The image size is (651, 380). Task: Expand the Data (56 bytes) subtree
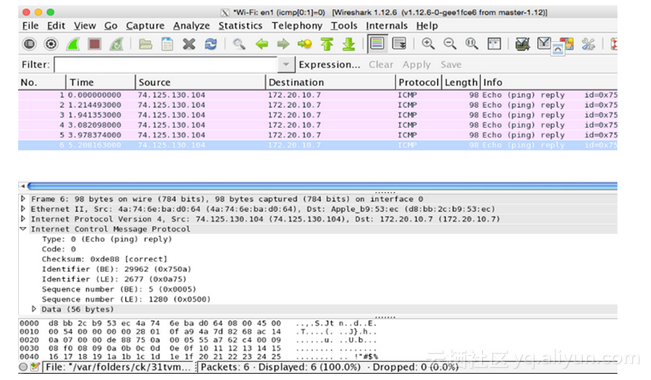[x=34, y=309]
